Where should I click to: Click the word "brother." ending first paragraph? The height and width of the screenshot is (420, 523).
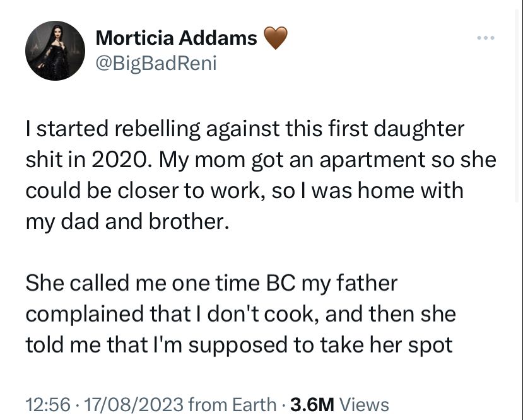189,221
